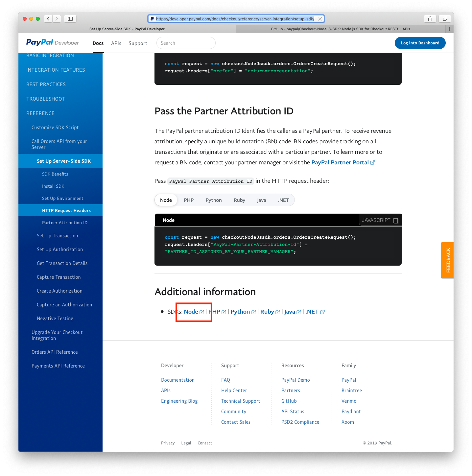472x476 pixels.
Task: Click footer Technical Support link
Action: 241,401
